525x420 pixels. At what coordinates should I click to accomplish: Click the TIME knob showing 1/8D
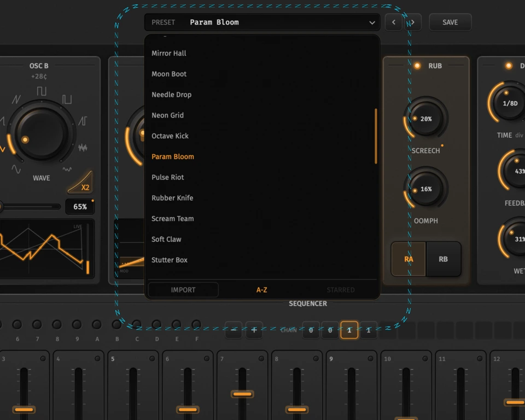pyautogui.click(x=510, y=103)
